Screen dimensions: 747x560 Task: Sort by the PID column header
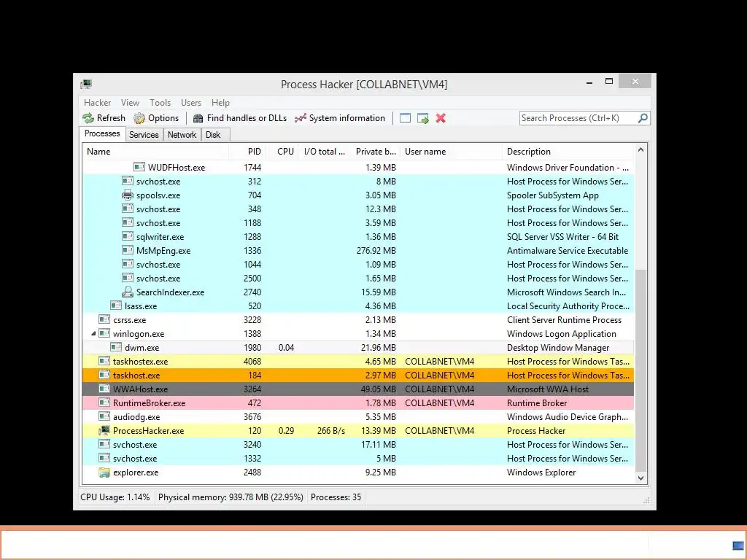(x=247, y=152)
